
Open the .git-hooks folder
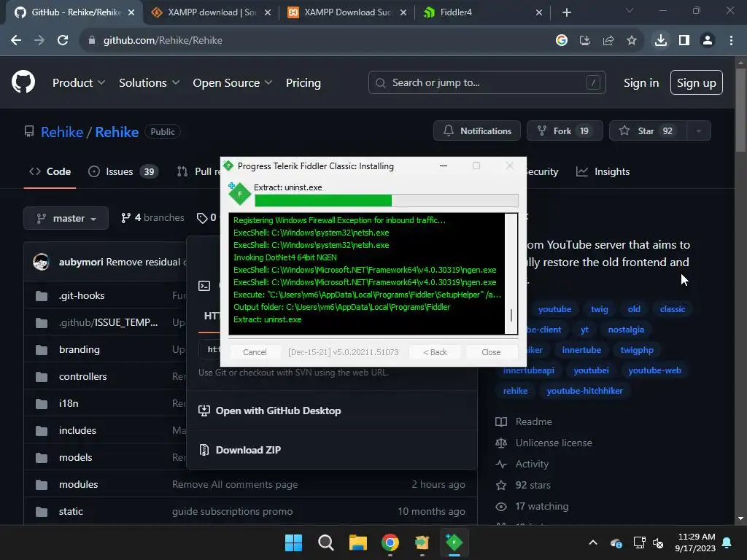point(82,296)
